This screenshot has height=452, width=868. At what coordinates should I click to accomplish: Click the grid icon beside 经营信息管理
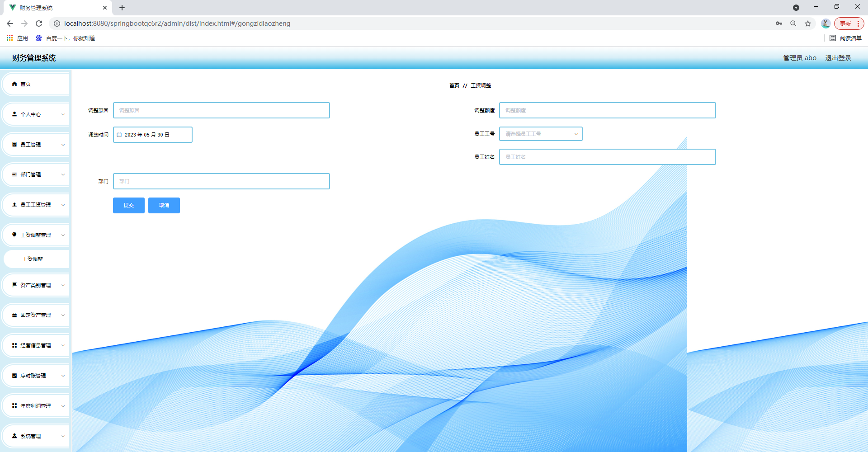pos(14,345)
